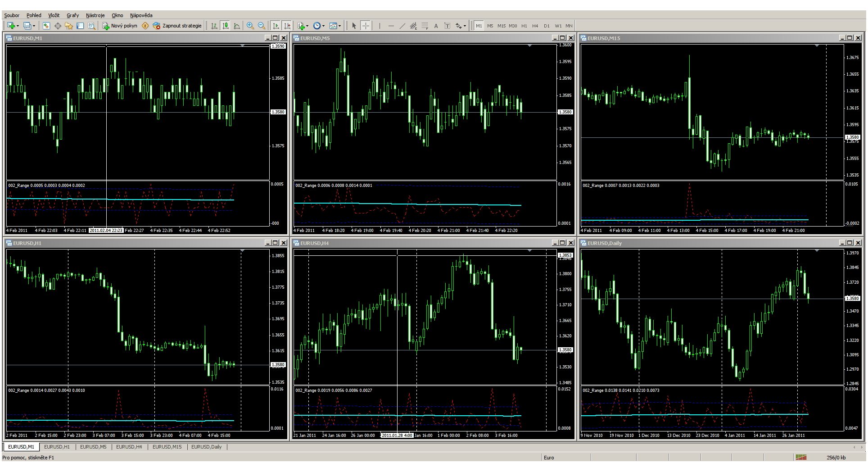Switch to the EURUSD,H1 bottom tab
Image resolution: width=868 pixels, height=463 pixels.
click(x=57, y=447)
